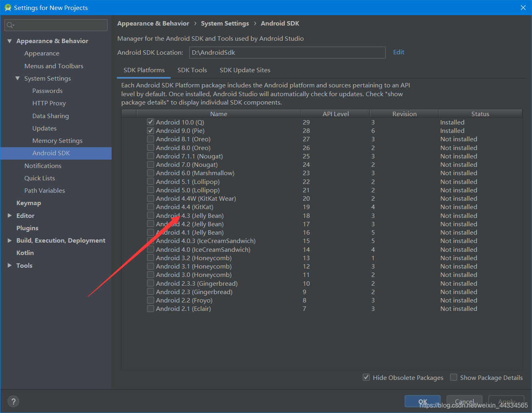The width and height of the screenshot is (532, 413).
Task: Select Kotlin in the settings tree
Action: point(25,253)
